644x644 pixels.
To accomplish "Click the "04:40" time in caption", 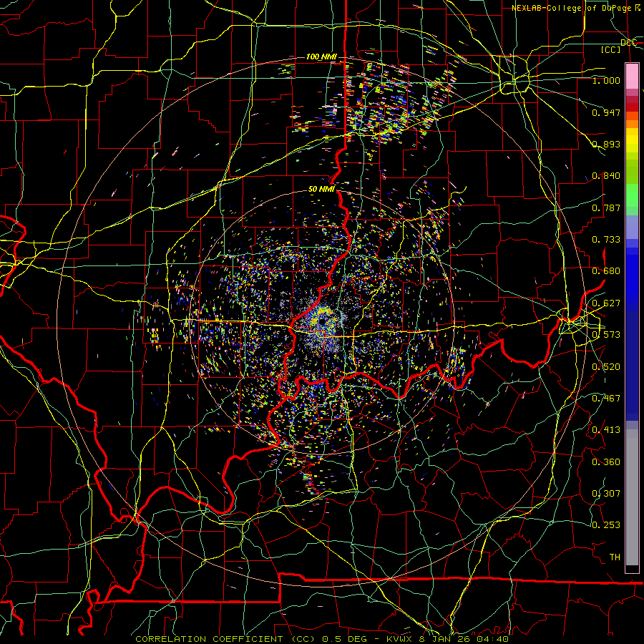I will pos(493,639).
